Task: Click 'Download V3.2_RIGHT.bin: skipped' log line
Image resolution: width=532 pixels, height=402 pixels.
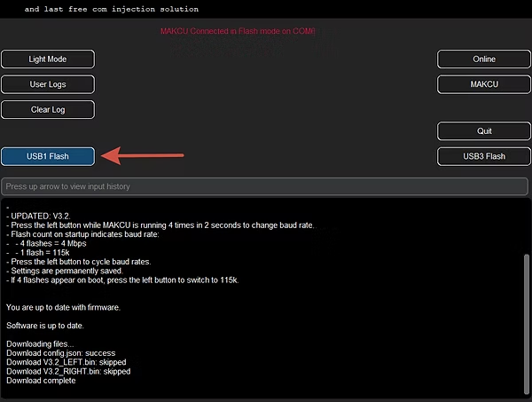Action: pos(69,372)
